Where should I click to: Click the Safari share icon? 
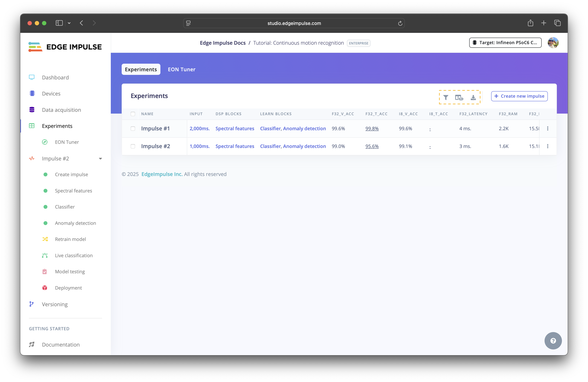[x=530, y=23]
